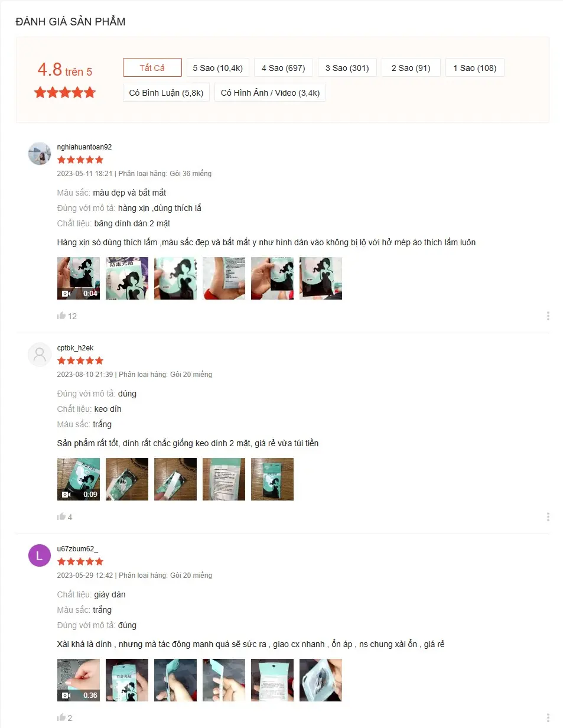Viewport: 563px width, 728px height.
Task: Filter reviews by 3 Sao (301)
Action: 347,67
